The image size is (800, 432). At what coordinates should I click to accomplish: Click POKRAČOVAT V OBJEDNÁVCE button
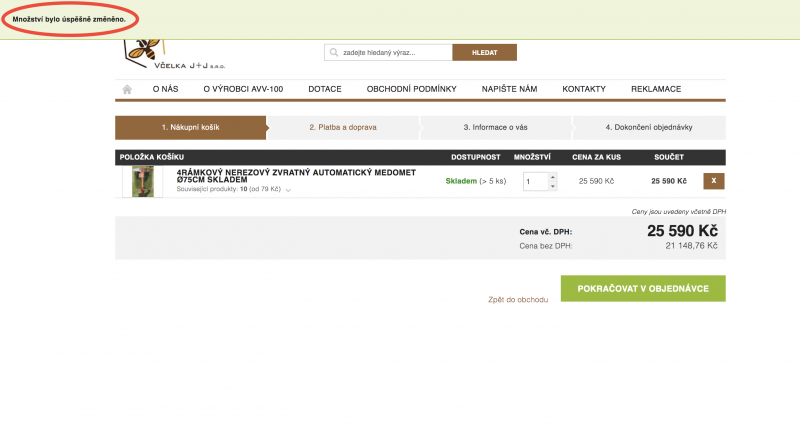tap(643, 289)
